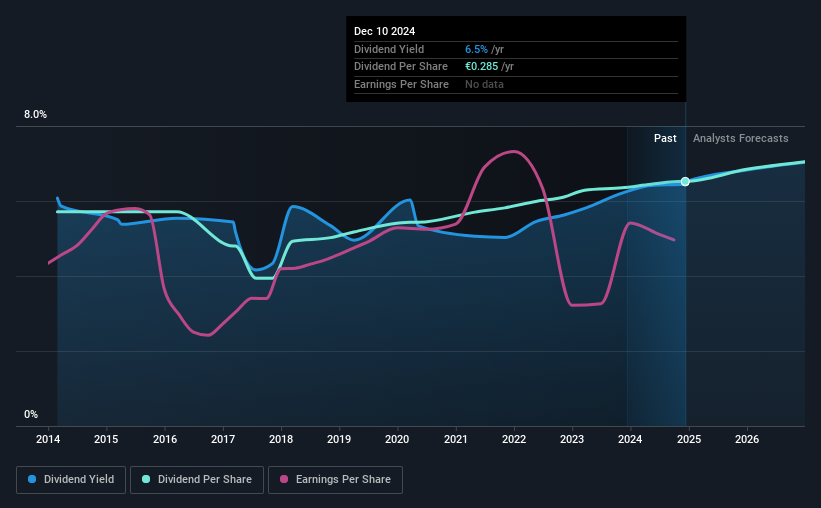Click the 2019 x-axis label
Viewport: 821px width, 508px height.
[x=339, y=439]
